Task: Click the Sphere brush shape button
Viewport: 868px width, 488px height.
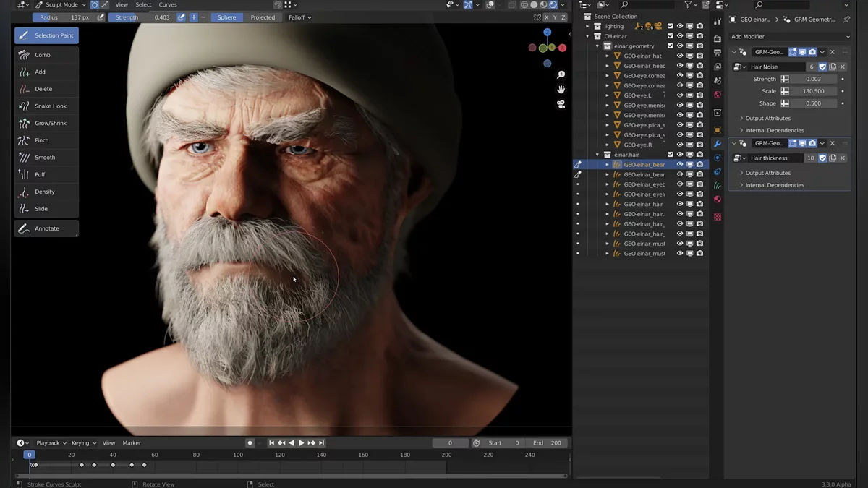Action: pyautogui.click(x=226, y=17)
